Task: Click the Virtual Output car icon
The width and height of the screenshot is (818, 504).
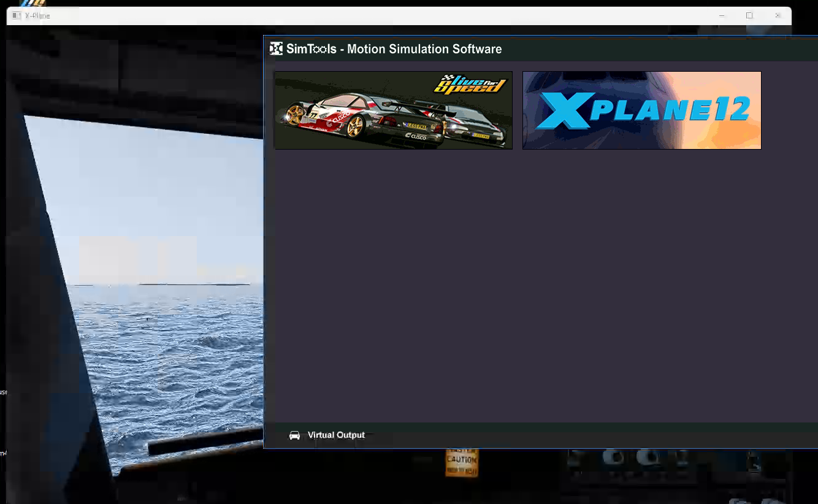Action: click(294, 435)
